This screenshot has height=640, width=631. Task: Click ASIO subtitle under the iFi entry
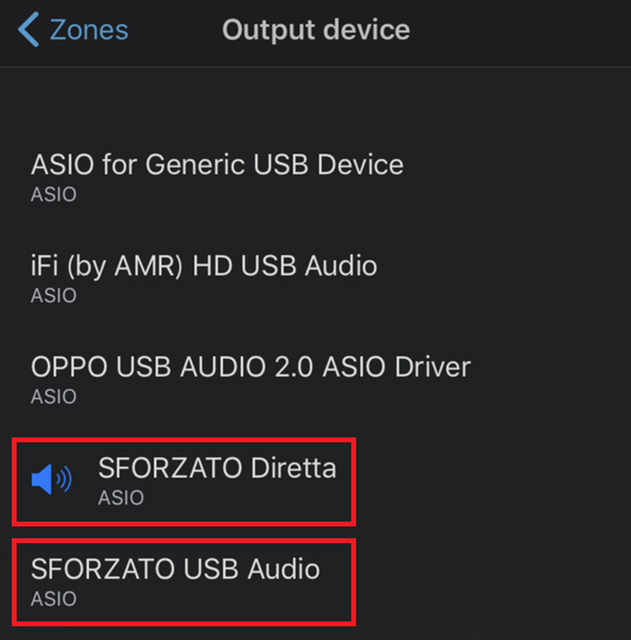[x=53, y=295]
